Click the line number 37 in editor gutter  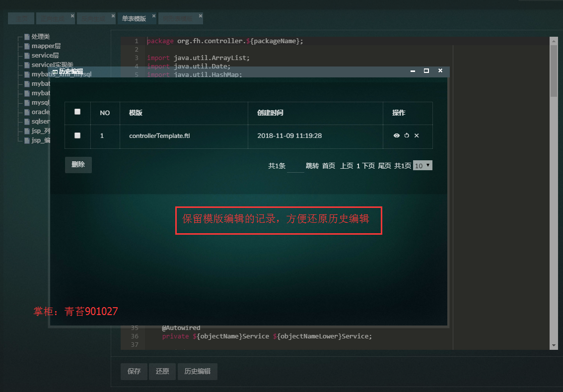coord(135,345)
